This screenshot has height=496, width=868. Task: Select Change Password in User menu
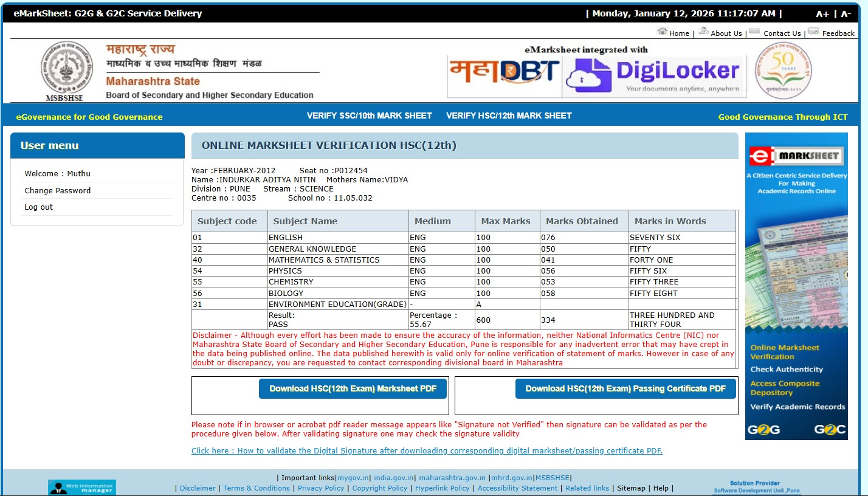[58, 190]
